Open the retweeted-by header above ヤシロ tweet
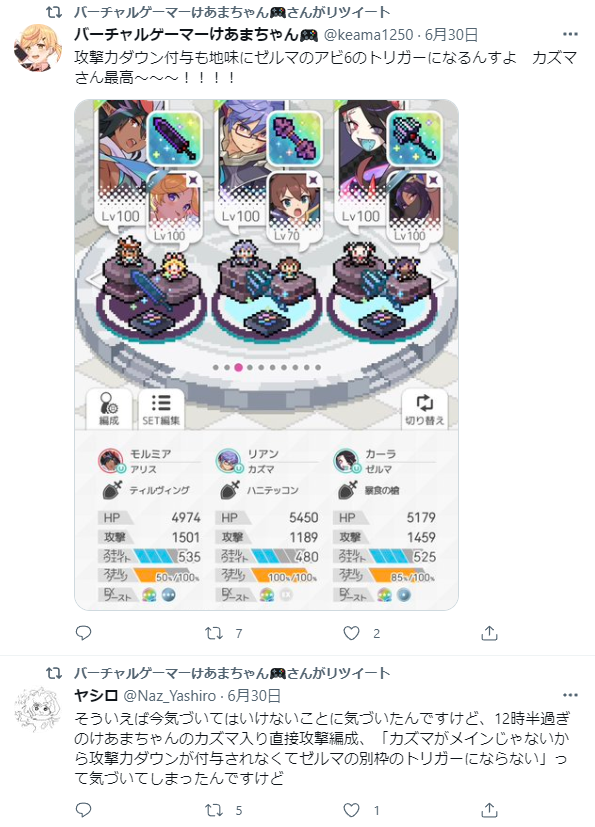The width and height of the screenshot is (595, 827). (232, 673)
